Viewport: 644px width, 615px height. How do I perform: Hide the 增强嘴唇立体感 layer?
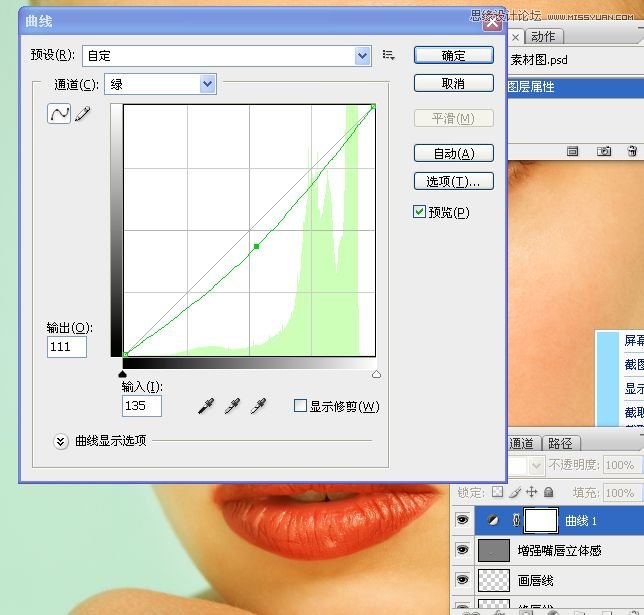(462, 550)
